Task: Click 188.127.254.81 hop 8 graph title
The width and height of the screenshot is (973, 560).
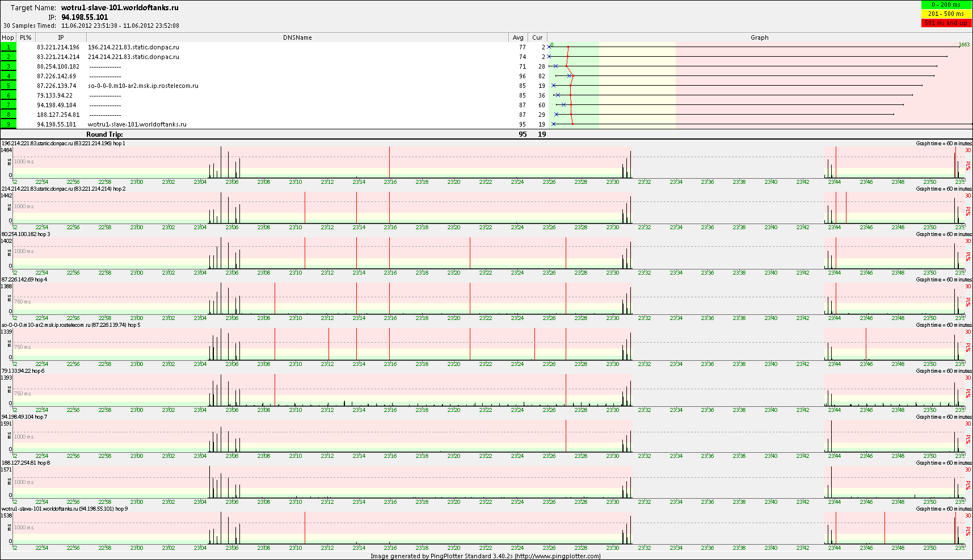Action: click(x=26, y=463)
